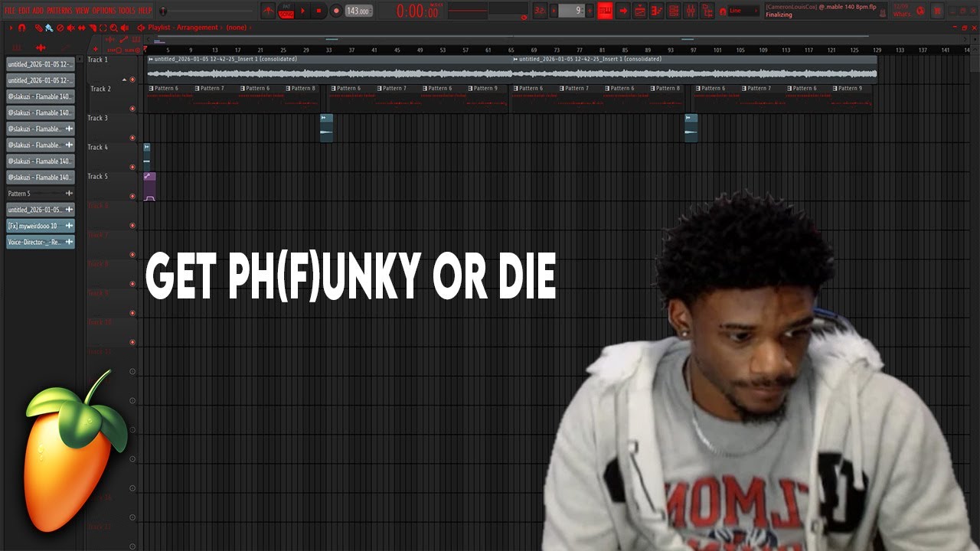Toggle mute dot on Track 2
Image resolution: width=980 pixels, height=551 pixels.
pos(132,109)
